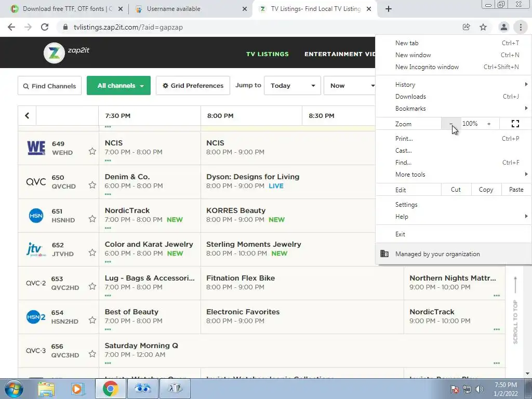Click Copy in the Edit row
Screen dimensions: 532x399
pos(486,190)
